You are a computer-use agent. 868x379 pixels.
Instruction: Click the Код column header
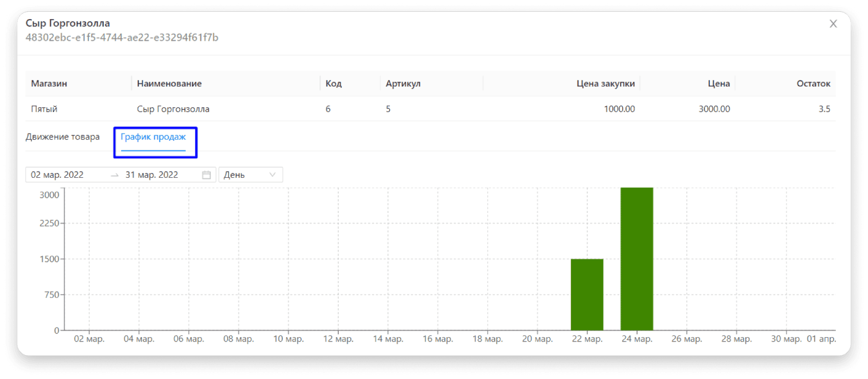pos(333,83)
